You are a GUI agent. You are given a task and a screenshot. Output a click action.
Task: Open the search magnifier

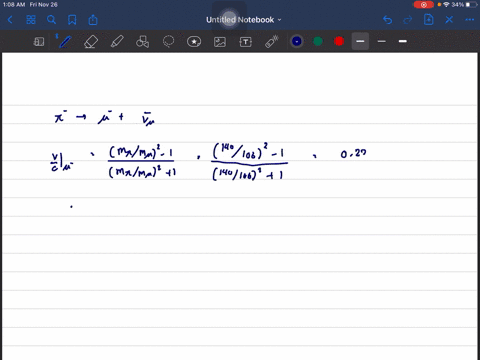pos(51,20)
